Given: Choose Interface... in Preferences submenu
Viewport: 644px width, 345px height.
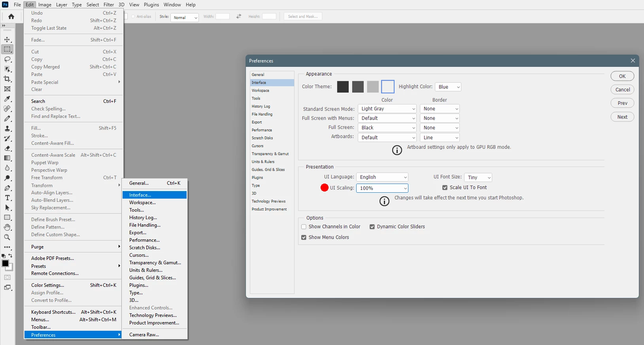Looking at the screenshot, I should coord(155,195).
